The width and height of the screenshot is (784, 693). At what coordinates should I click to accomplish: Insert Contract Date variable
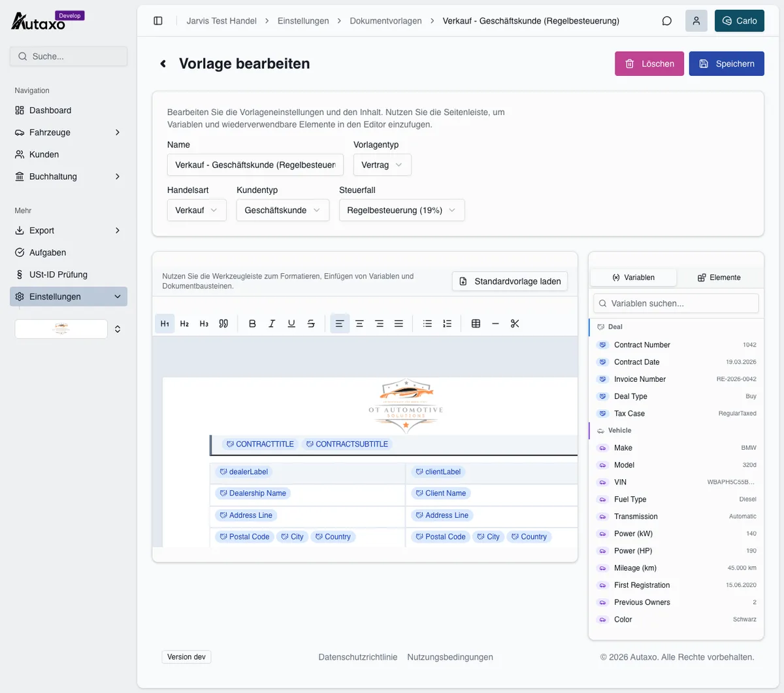click(x=676, y=362)
